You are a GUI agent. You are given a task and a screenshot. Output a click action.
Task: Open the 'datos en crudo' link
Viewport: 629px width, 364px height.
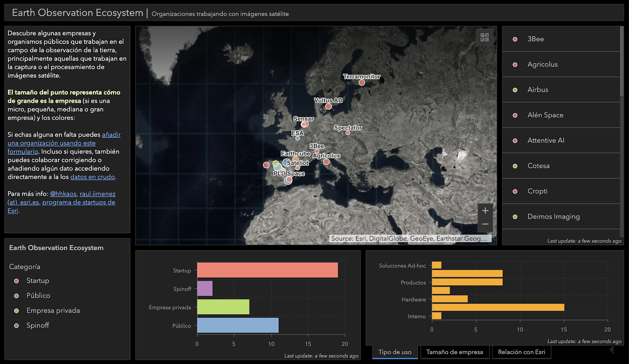(92, 177)
